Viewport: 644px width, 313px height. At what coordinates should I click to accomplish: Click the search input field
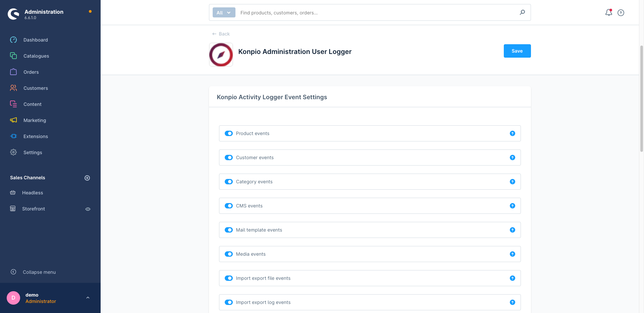pos(377,13)
